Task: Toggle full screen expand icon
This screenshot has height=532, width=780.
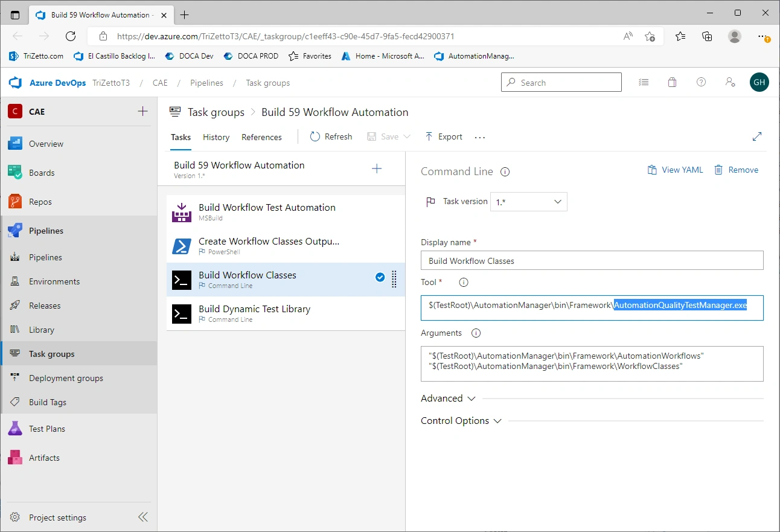Action: coord(757,136)
